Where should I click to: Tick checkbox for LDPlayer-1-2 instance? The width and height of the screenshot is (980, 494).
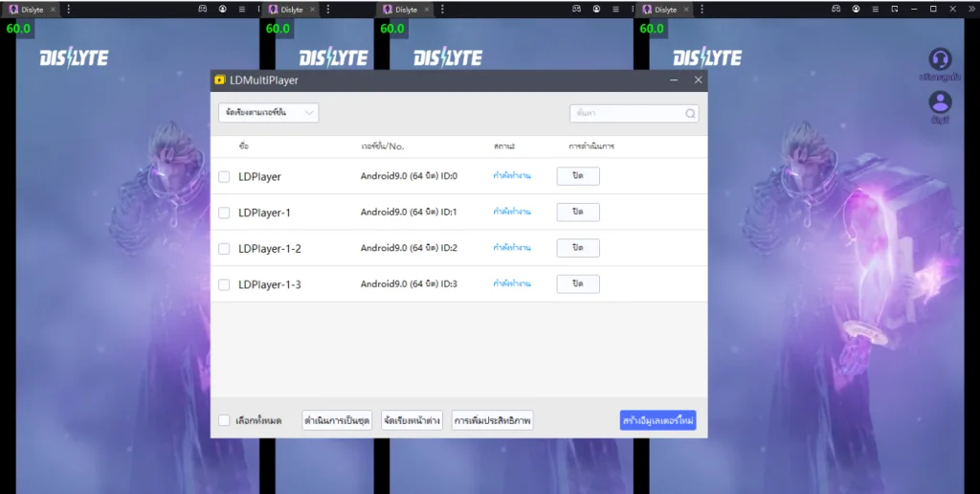(224, 249)
